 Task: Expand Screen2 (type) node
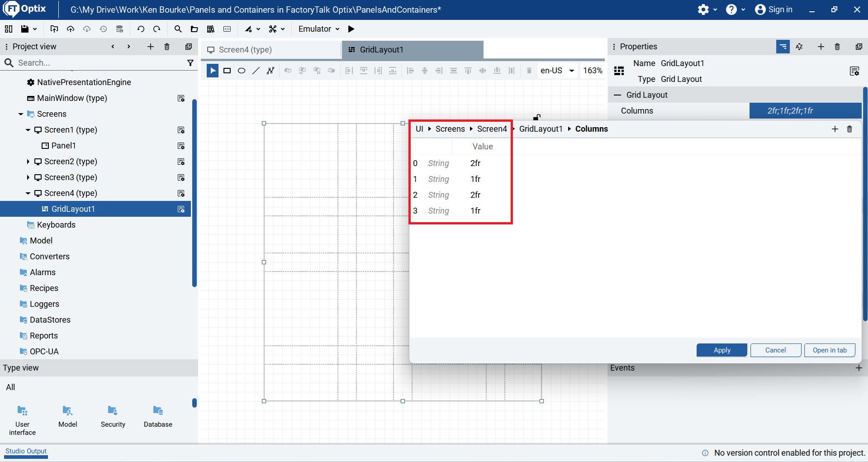click(28, 162)
